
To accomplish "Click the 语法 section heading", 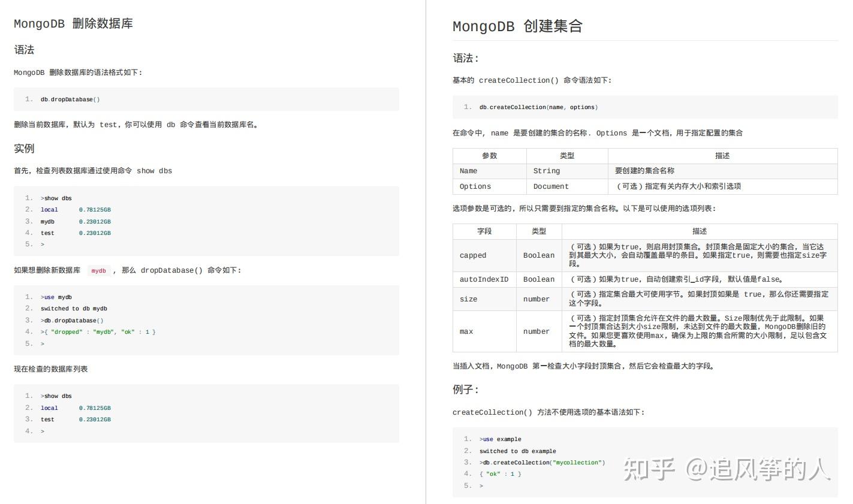I will click(x=24, y=50).
